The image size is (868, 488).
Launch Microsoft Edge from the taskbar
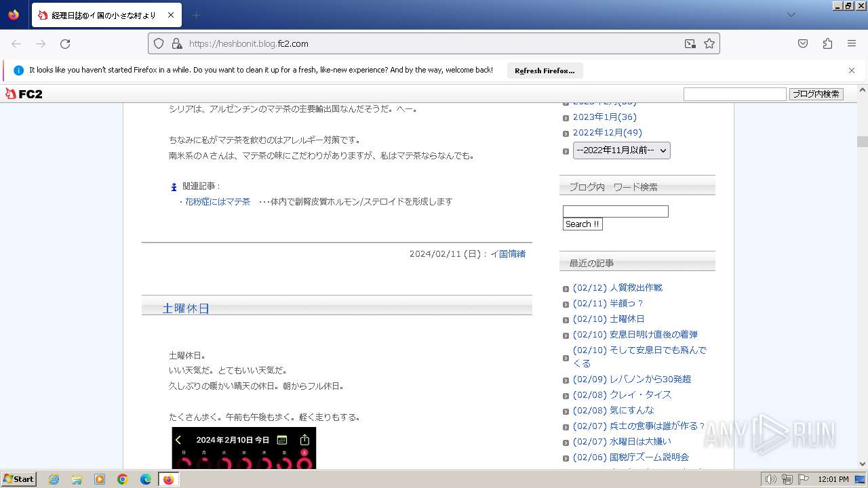click(146, 479)
